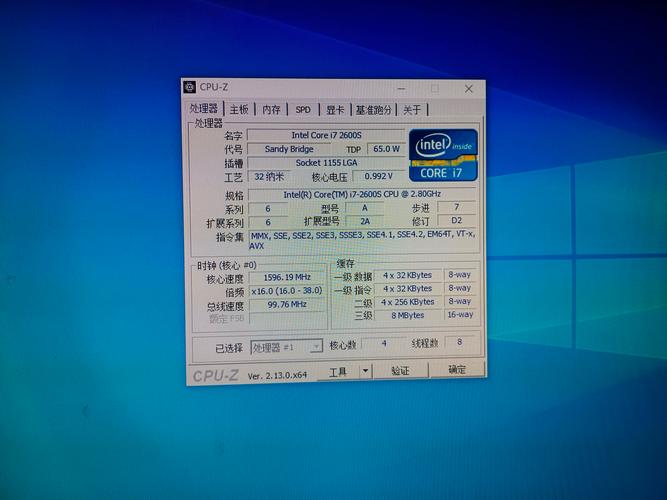Open the 处理器 #1 selection dropdown

tap(286, 347)
